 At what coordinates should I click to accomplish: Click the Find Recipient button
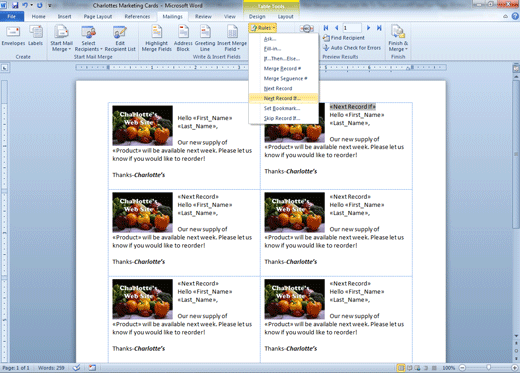344,38
